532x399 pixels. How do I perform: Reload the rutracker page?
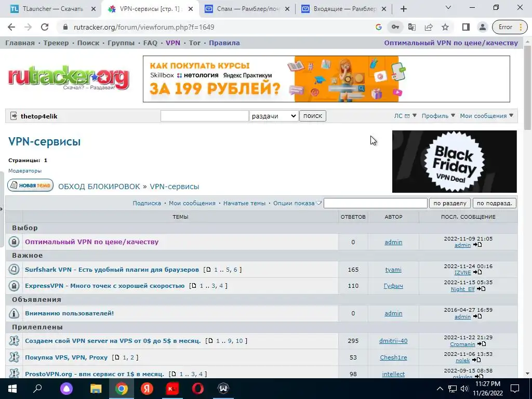pos(45,27)
